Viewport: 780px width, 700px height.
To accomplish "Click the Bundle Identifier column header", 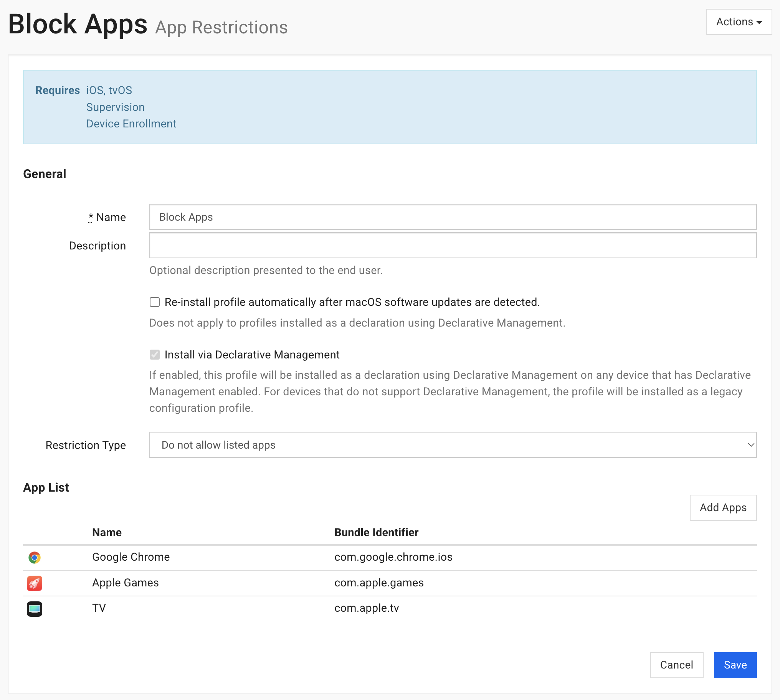I will coord(376,532).
